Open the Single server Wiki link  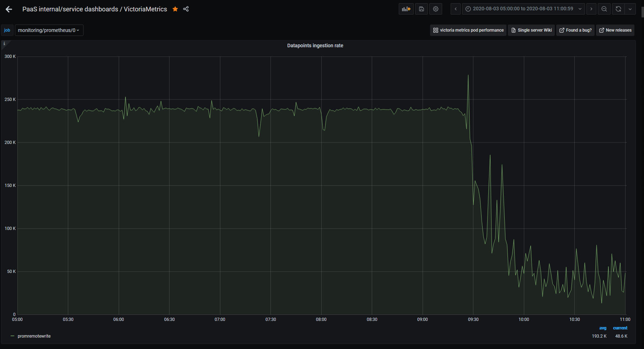point(531,30)
